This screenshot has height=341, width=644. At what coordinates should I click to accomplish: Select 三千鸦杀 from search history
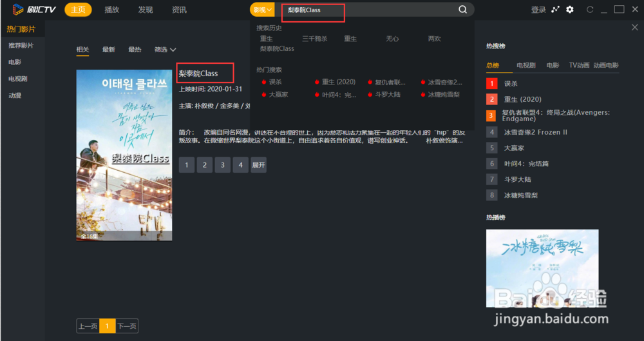[315, 39]
